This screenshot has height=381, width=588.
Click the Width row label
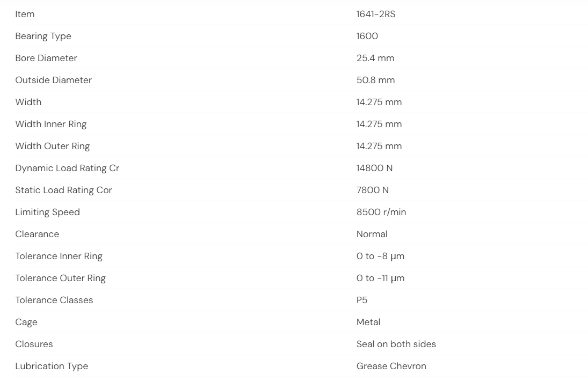tap(28, 102)
